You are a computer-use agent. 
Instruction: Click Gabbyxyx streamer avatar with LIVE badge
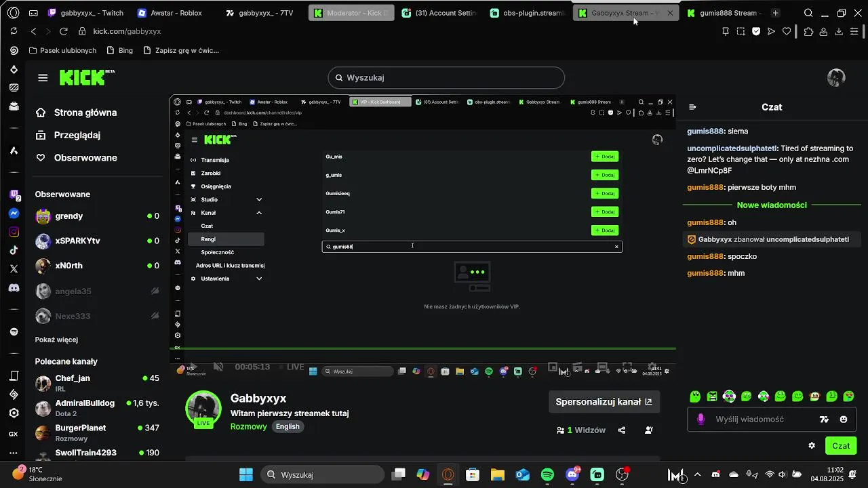[x=203, y=409]
